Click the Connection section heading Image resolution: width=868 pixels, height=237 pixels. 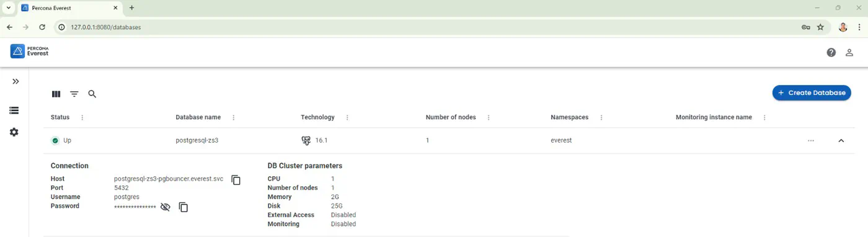point(69,166)
